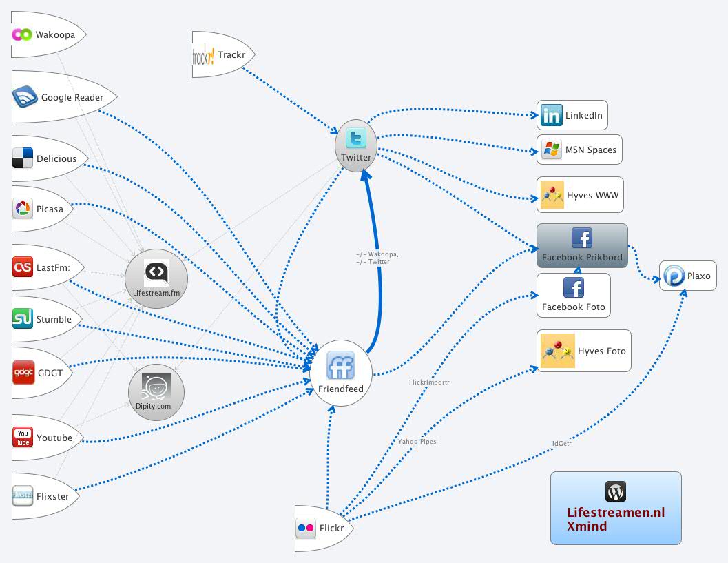The image size is (728, 563).
Task: Select the Wakoopa label text
Action: (55, 35)
